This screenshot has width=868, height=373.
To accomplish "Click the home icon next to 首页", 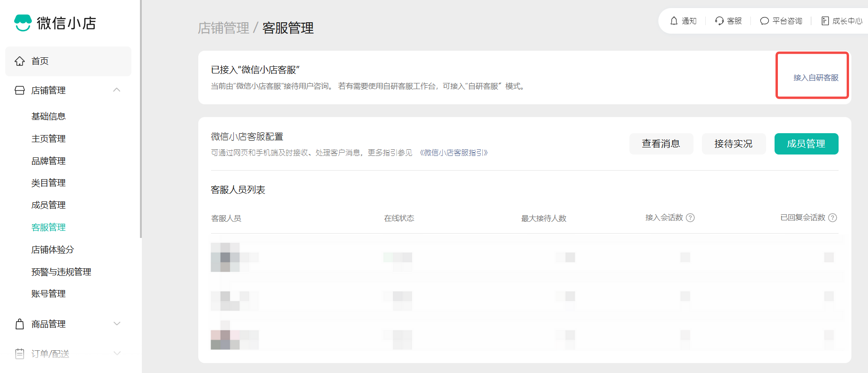I will coord(19,61).
